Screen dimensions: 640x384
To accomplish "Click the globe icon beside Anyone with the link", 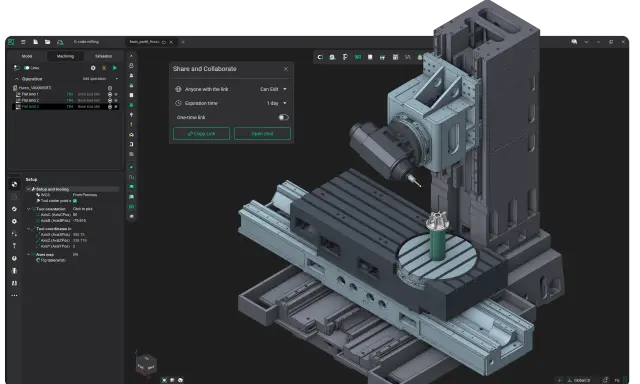I will (178, 89).
